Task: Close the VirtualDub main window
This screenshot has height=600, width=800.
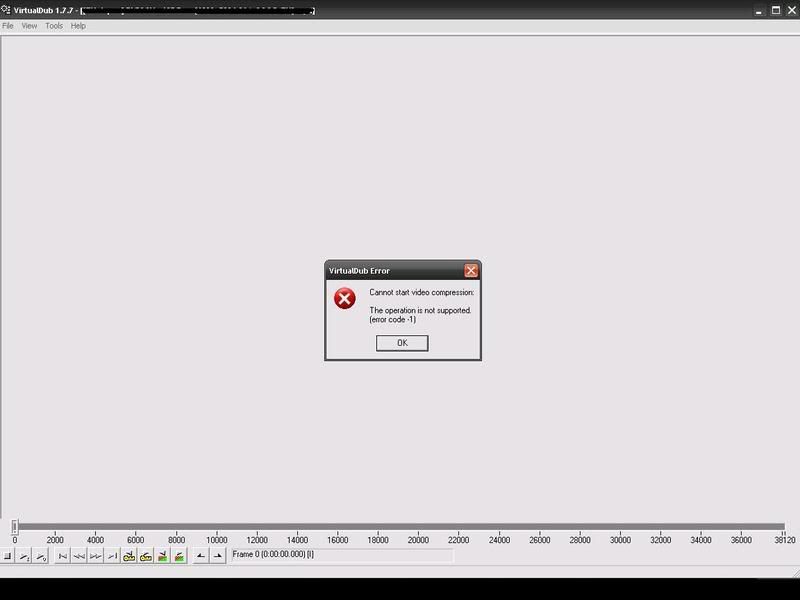Action: coord(792,10)
